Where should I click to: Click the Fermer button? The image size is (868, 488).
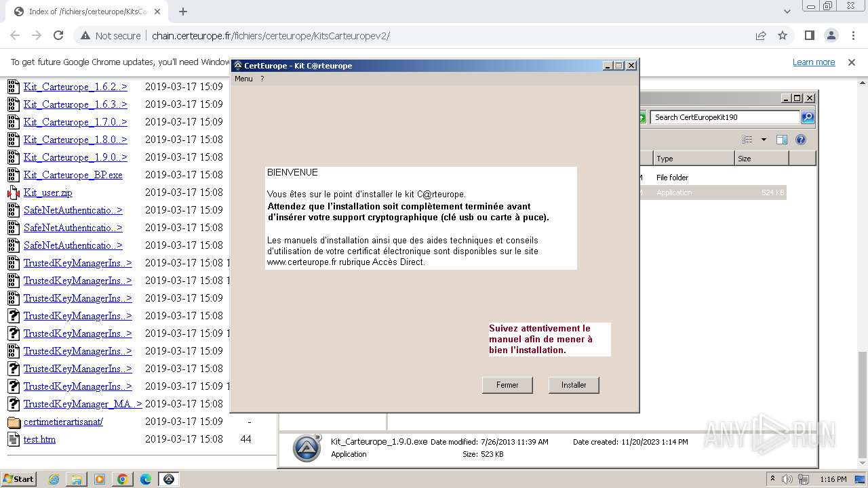click(507, 385)
